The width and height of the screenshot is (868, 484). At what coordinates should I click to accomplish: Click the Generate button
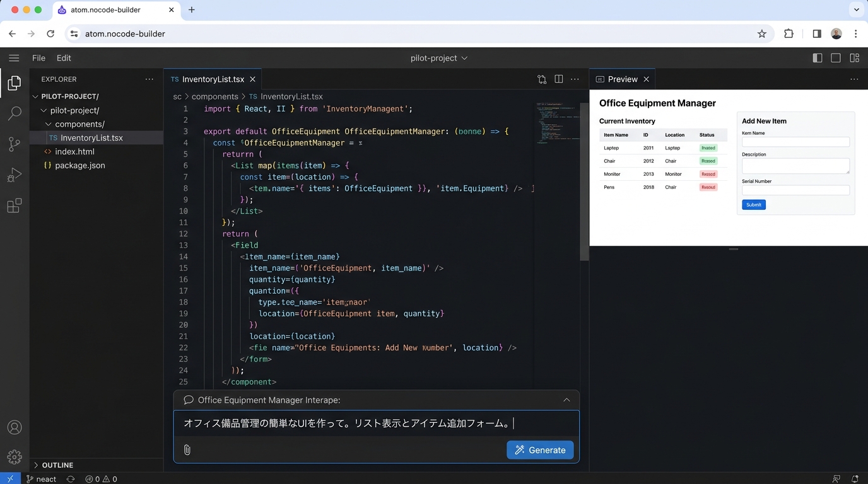pos(540,450)
